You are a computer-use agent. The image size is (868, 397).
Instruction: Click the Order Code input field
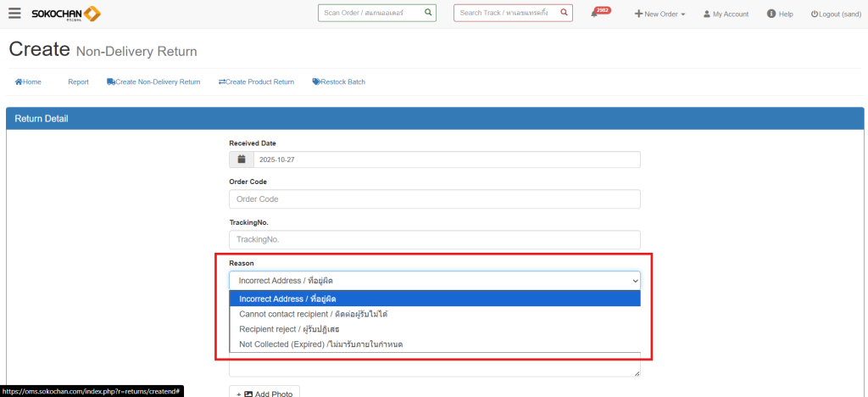434,199
